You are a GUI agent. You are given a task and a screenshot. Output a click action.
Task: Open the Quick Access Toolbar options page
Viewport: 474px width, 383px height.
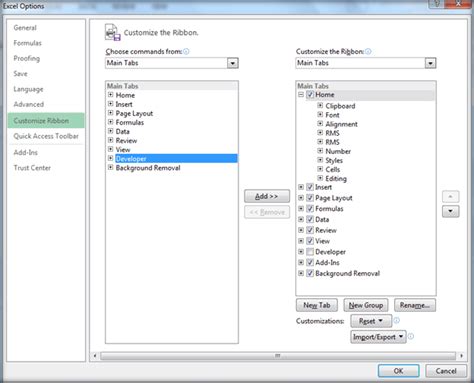click(46, 136)
